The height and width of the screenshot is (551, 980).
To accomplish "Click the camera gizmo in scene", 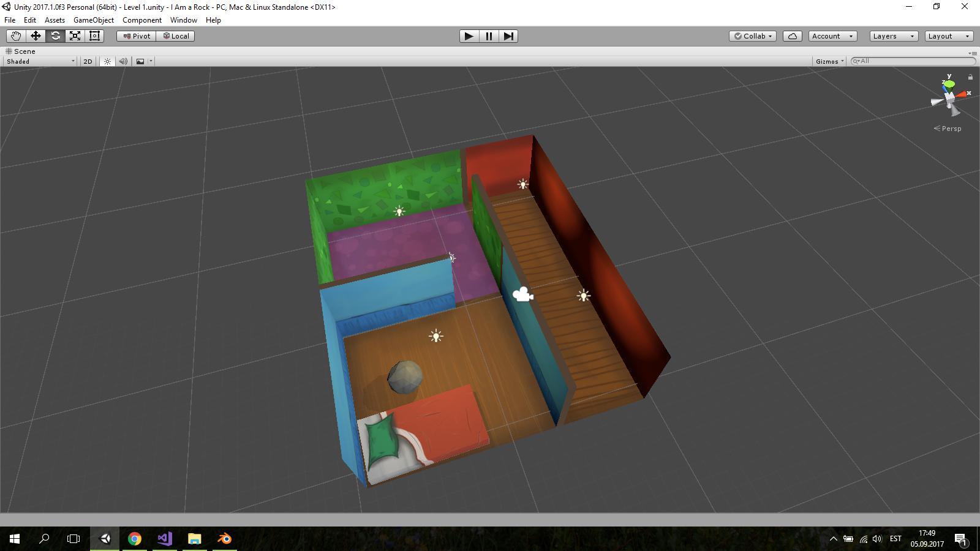I will coord(522,294).
